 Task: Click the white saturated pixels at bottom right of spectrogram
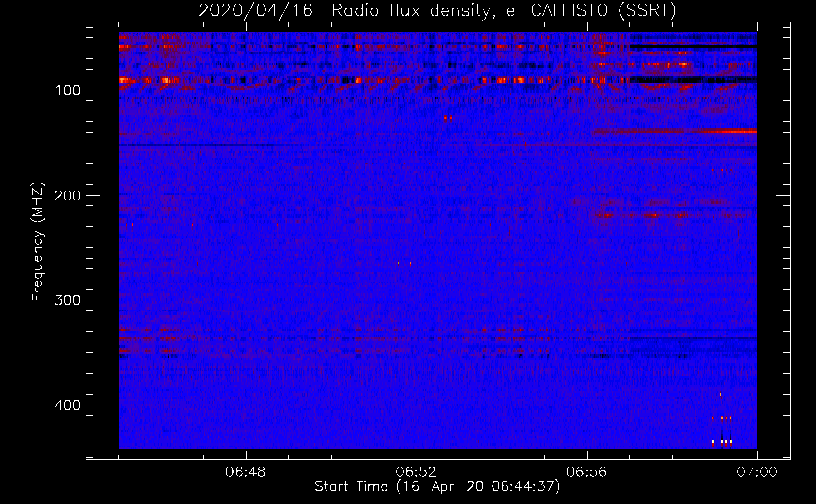[x=722, y=442]
